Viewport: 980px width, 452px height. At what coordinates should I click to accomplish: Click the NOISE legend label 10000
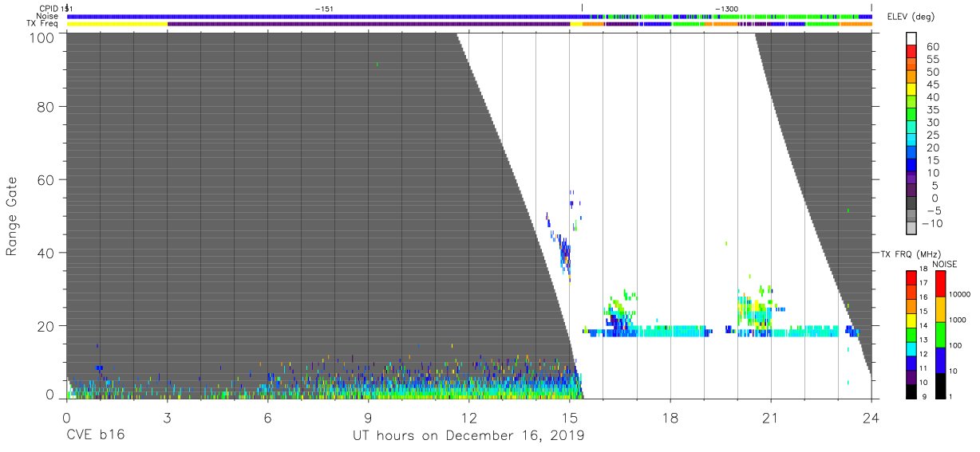[959, 295]
